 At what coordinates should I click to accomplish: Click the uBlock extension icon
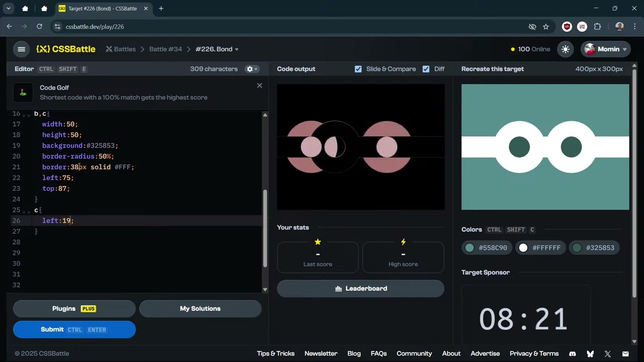(567, 27)
